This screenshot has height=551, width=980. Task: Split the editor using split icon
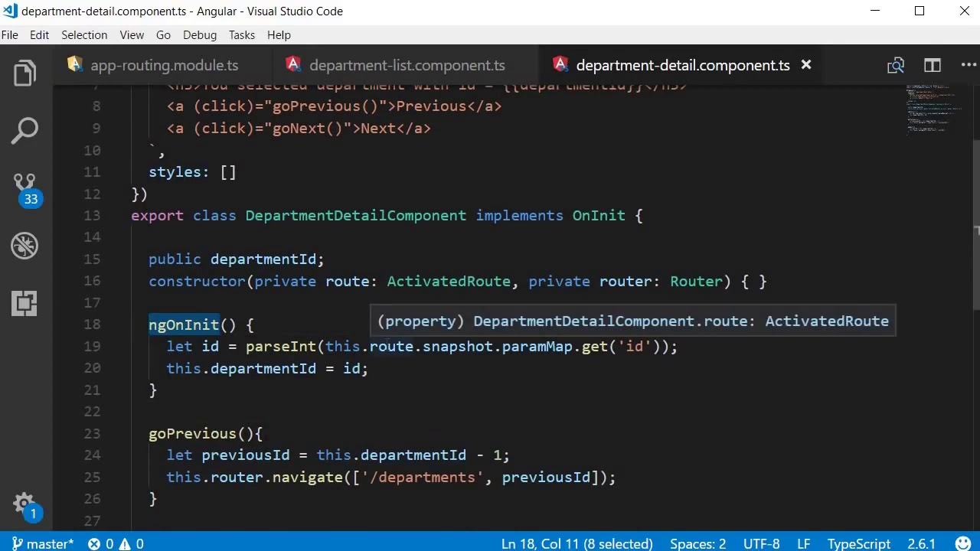point(932,65)
